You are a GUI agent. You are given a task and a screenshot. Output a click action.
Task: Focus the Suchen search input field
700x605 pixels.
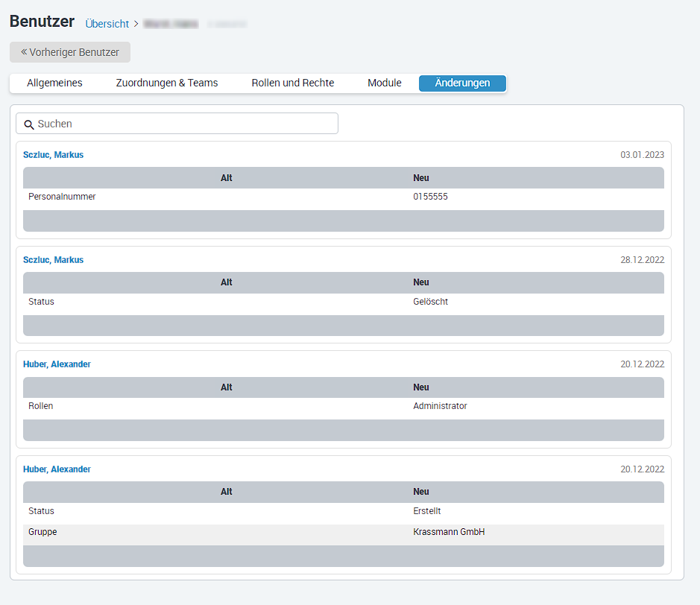186,124
